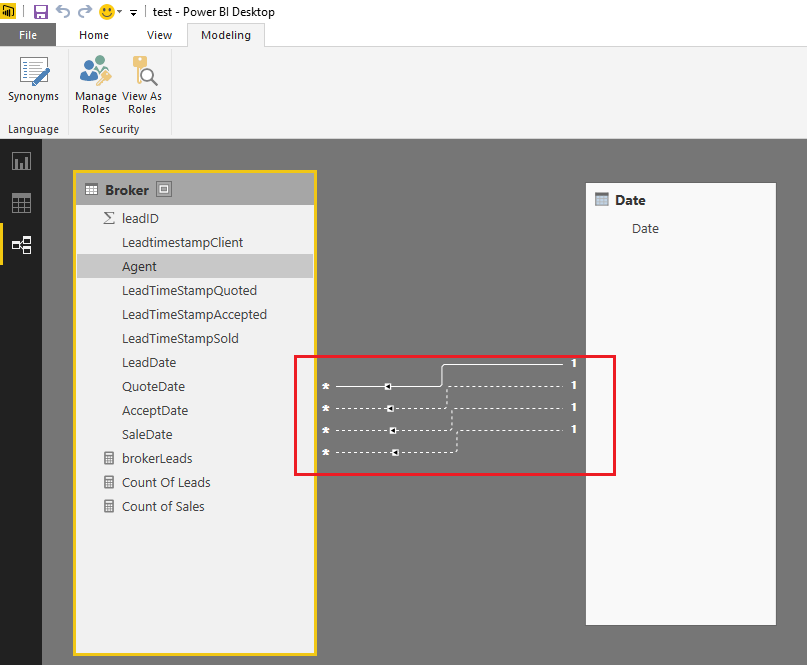The height and width of the screenshot is (665, 807).
Task: Select the brokerLeads measure
Action: click(195, 459)
